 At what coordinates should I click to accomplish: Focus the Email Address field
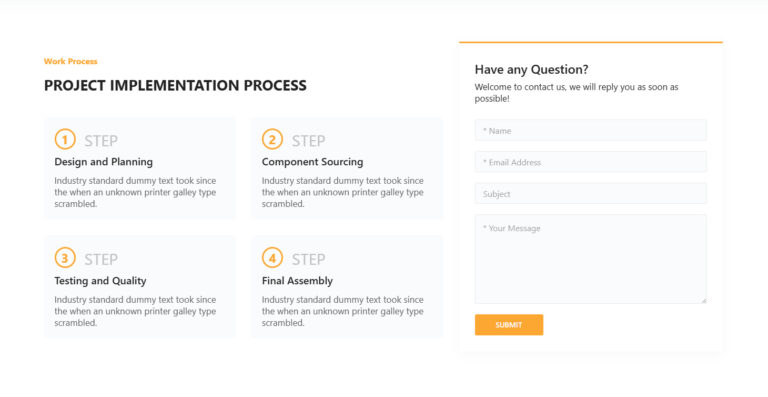click(x=591, y=162)
